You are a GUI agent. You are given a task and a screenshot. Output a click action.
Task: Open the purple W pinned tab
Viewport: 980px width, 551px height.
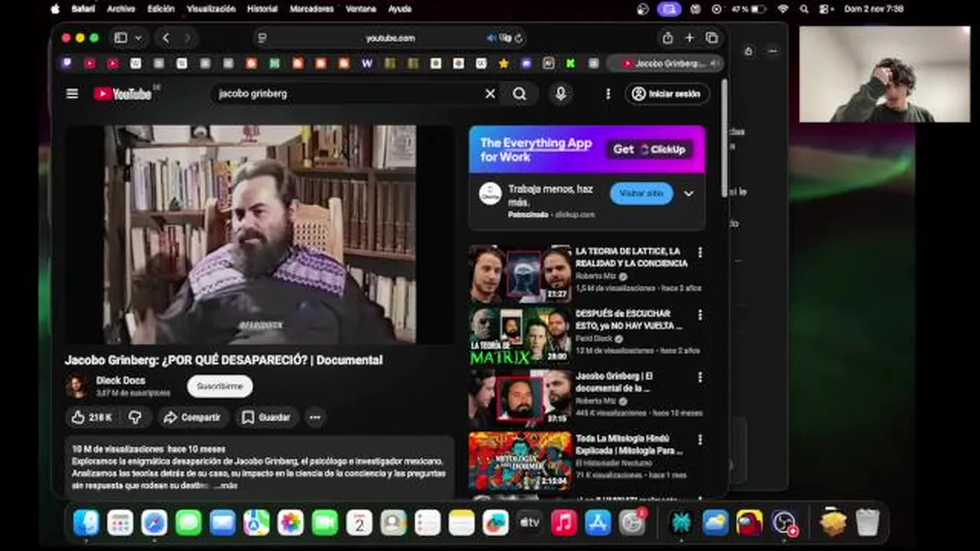tap(366, 64)
